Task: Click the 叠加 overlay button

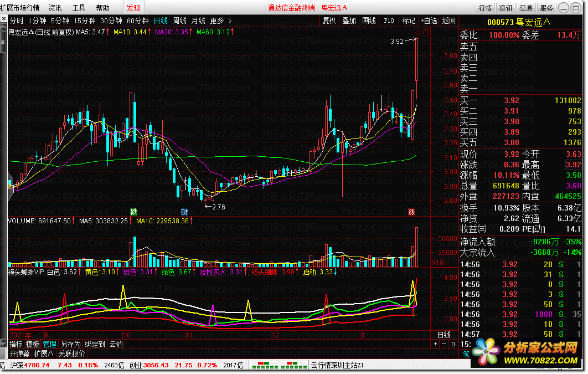Action: [x=349, y=21]
